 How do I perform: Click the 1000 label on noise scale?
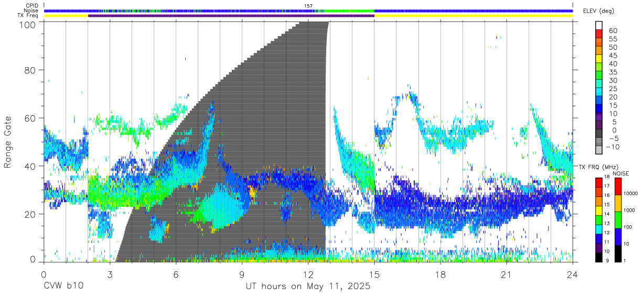tap(630, 210)
